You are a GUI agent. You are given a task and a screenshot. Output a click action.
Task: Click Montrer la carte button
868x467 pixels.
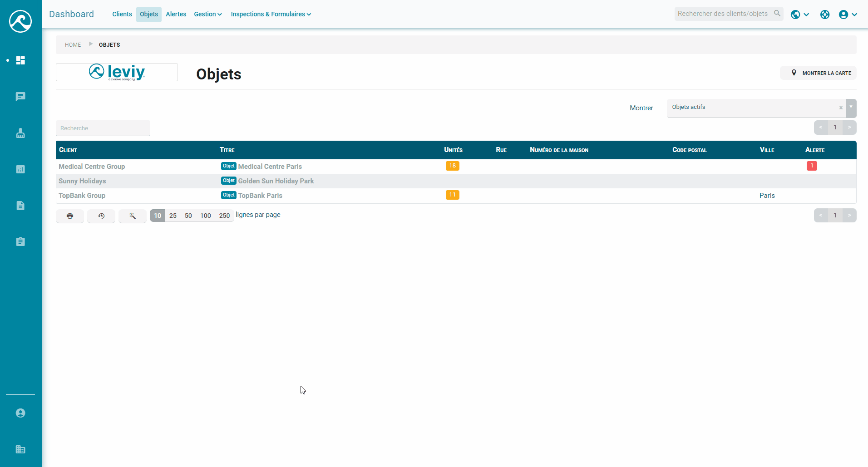pyautogui.click(x=818, y=73)
